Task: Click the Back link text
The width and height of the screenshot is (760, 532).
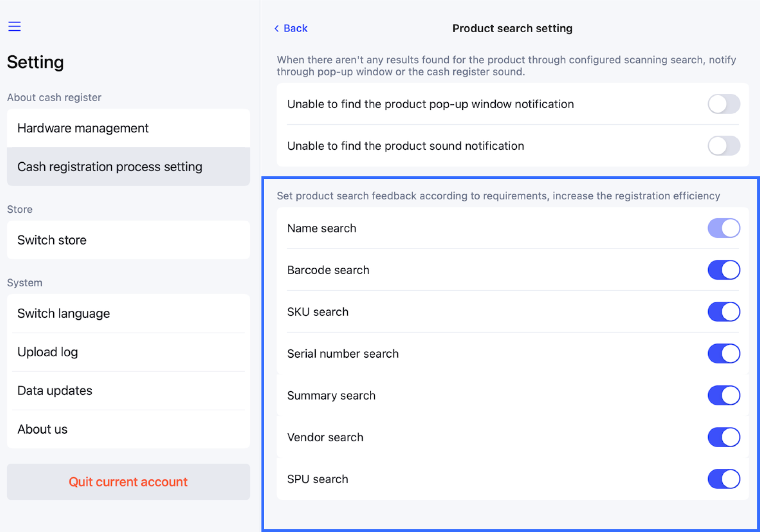Action: tap(296, 29)
